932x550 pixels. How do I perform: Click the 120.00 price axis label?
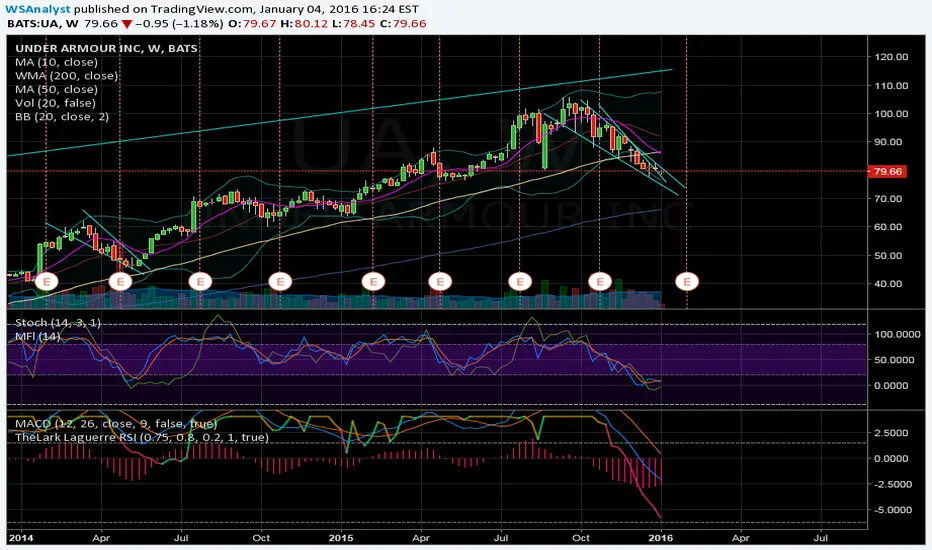click(891, 57)
